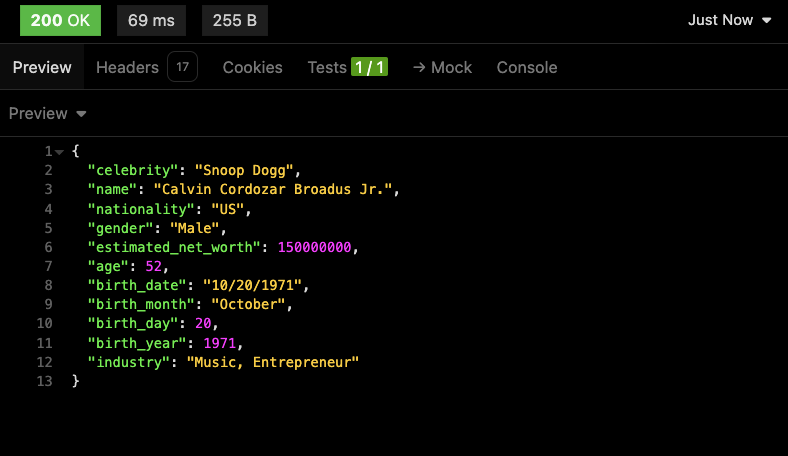Screen dimensions: 788x456
Task: Switch to the Preview tab
Action: click(x=42, y=67)
